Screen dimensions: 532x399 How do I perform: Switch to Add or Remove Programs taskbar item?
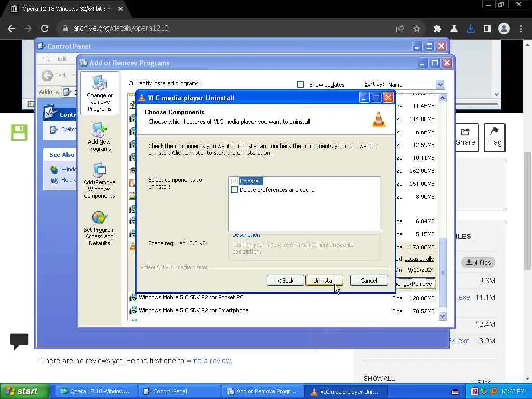click(262, 391)
